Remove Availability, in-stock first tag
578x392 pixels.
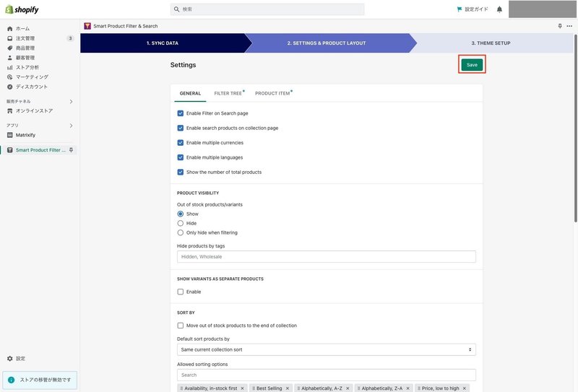point(242,388)
